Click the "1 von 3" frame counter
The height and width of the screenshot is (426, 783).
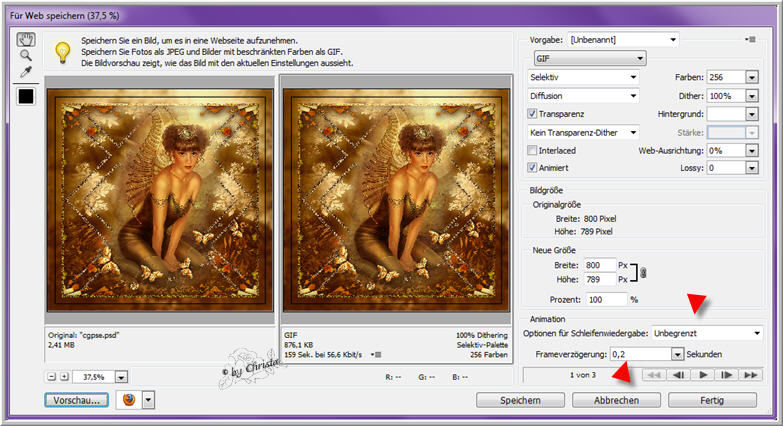[583, 375]
